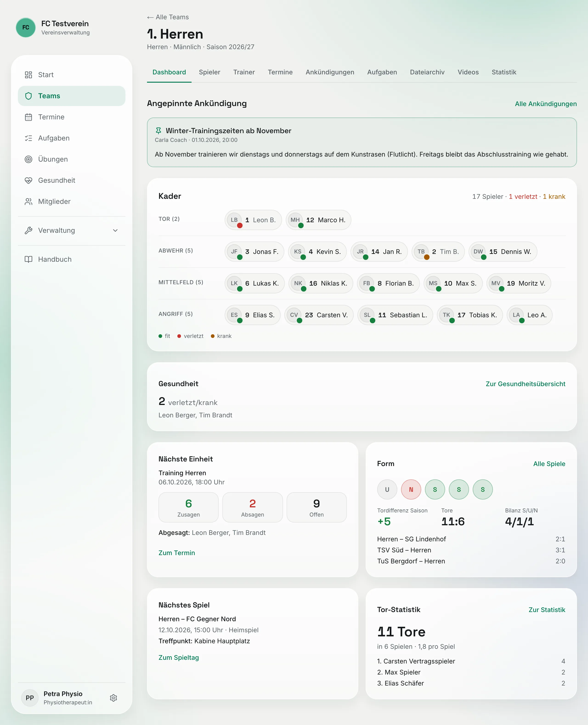
Task: Select player chip Marco H.
Action: click(318, 220)
